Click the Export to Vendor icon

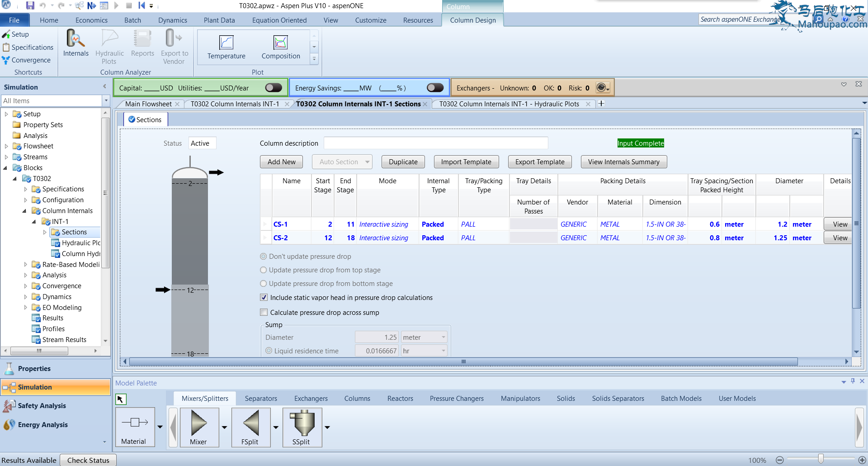point(175,47)
